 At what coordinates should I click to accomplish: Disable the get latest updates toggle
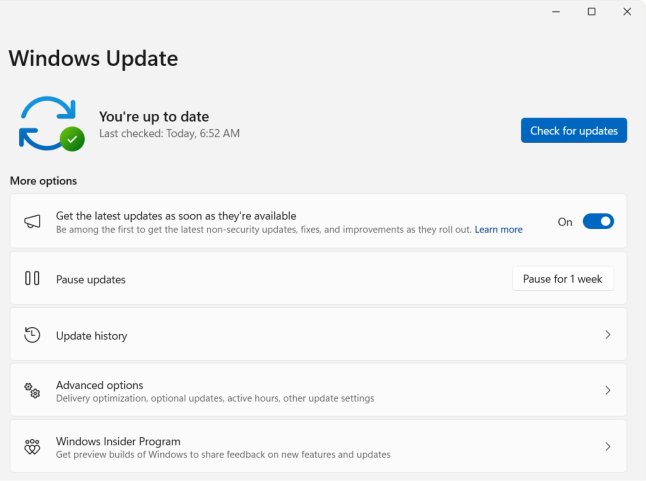pos(598,222)
